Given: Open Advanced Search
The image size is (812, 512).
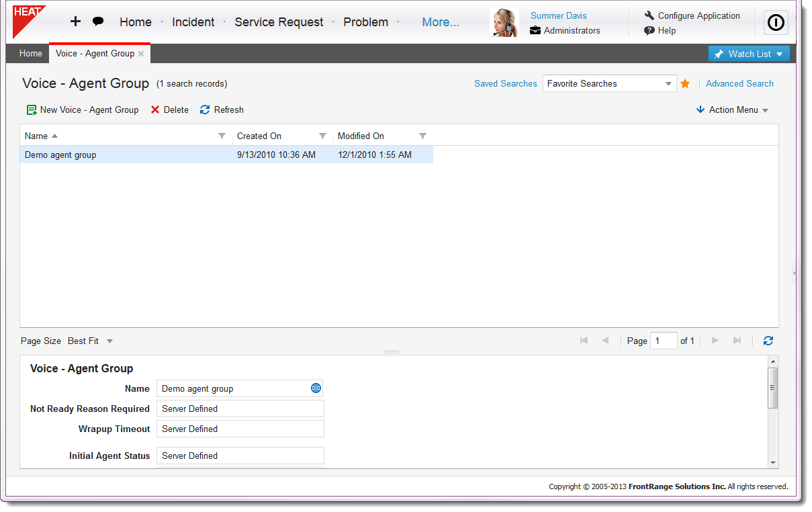Looking at the screenshot, I should (739, 83).
